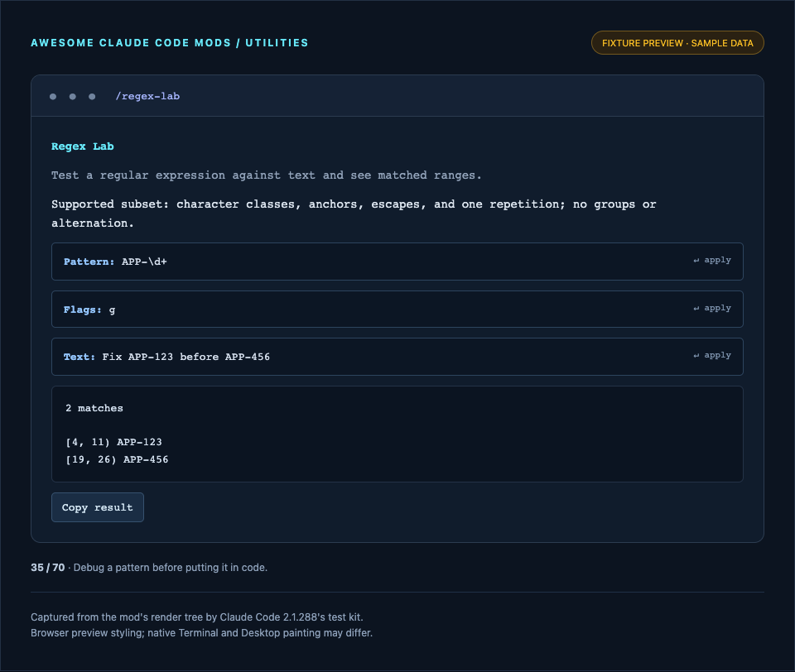Apply the Text field value
This screenshot has width=795, height=672.
coord(712,355)
